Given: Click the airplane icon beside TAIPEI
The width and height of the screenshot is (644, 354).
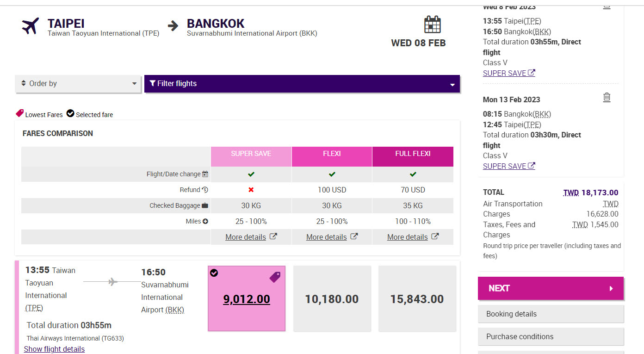Looking at the screenshot, I should click(31, 26).
